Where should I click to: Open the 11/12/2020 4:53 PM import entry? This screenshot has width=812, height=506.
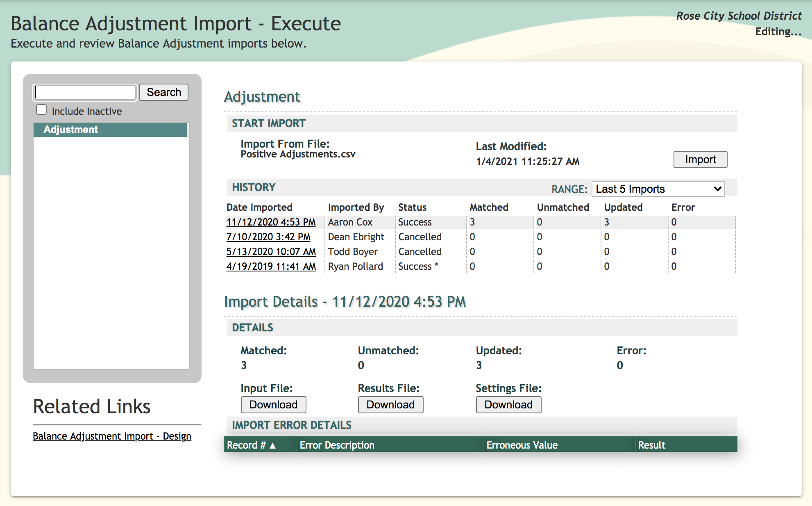[x=271, y=222]
